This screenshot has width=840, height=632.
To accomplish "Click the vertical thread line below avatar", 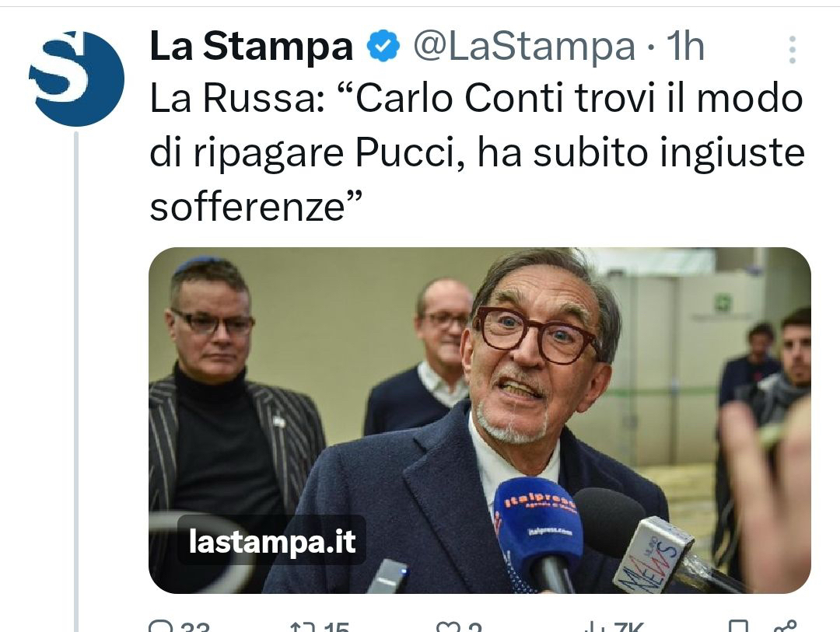I will (76, 382).
